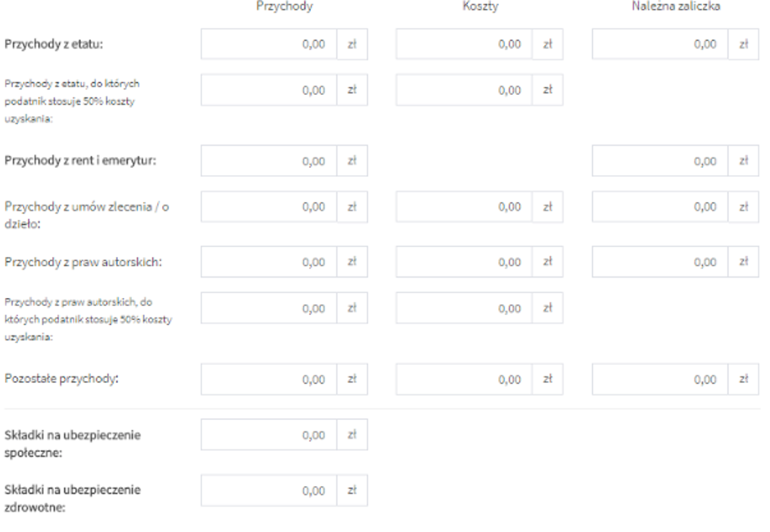Click Przychody field for main 'Przychody z etatu' row

268,44
